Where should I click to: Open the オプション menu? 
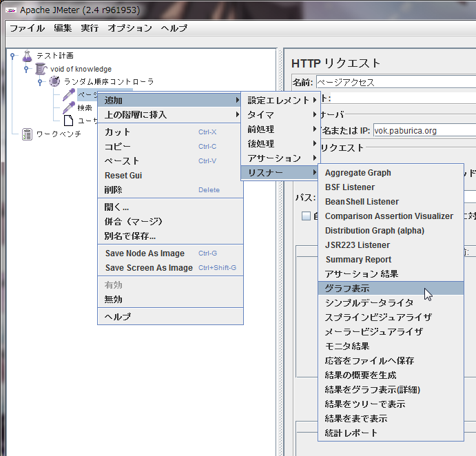click(x=130, y=28)
